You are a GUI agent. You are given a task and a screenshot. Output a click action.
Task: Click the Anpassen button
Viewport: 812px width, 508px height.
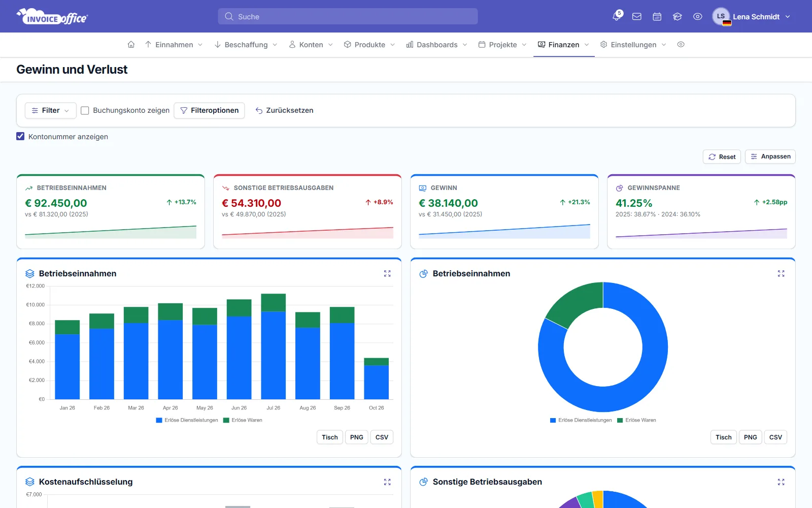click(x=770, y=156)
